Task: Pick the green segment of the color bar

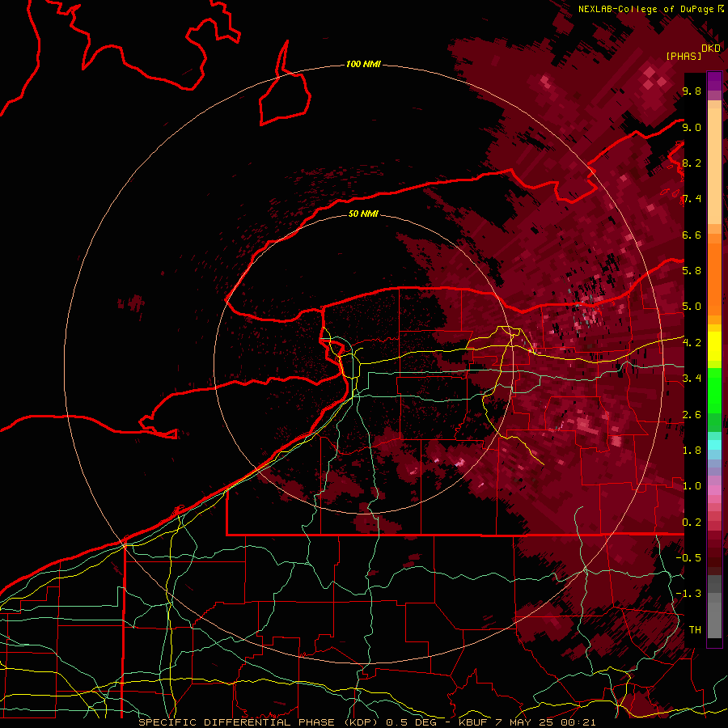Action: point(714,391)
